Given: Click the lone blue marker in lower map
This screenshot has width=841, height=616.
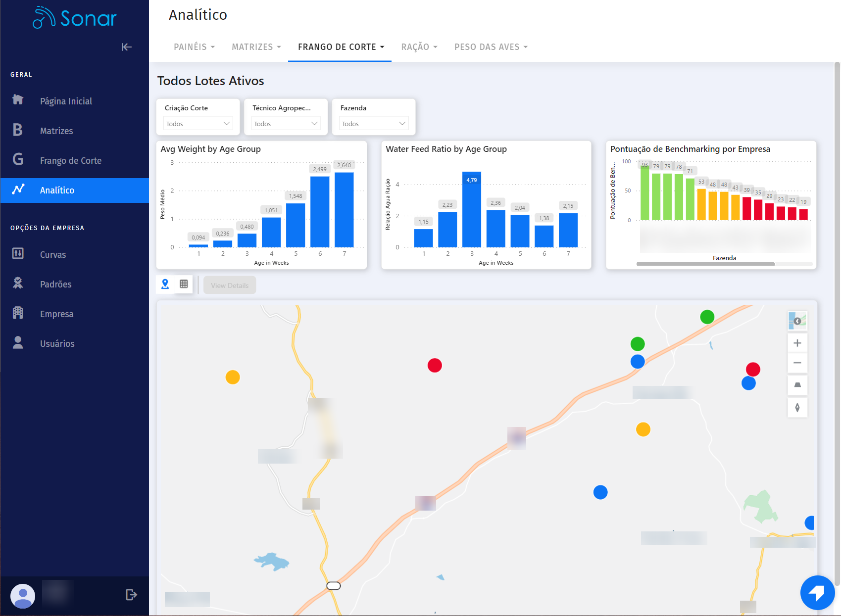Looking at the screenshot, I should tap(600, 492).
